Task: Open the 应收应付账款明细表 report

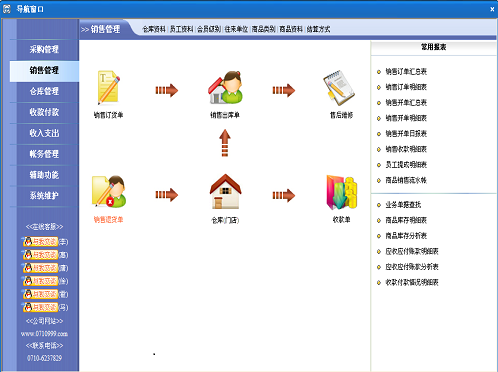Action: (x=412, y=251)
